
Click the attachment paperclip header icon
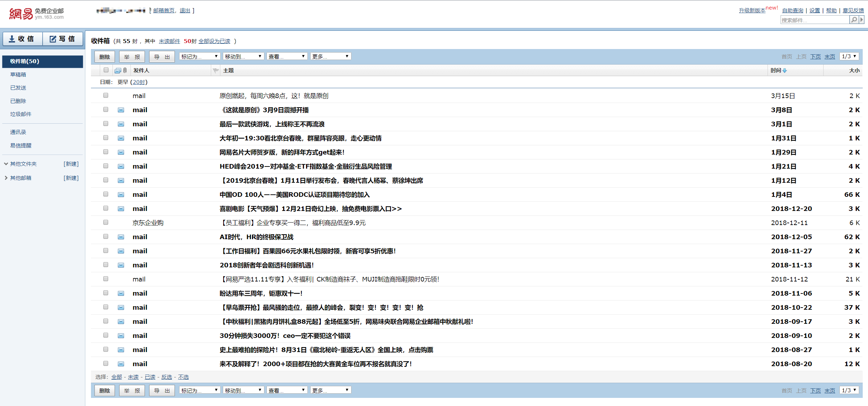click(x=125, y=71)
